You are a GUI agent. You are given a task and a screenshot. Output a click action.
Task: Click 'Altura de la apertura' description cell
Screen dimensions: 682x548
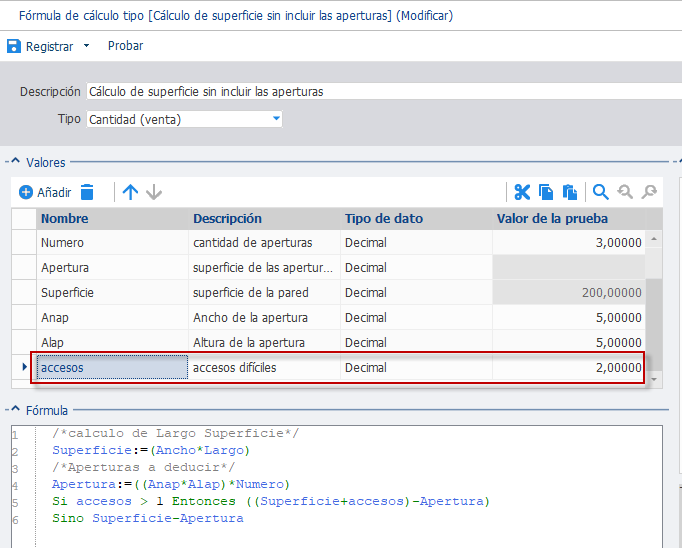pos(264,342)
